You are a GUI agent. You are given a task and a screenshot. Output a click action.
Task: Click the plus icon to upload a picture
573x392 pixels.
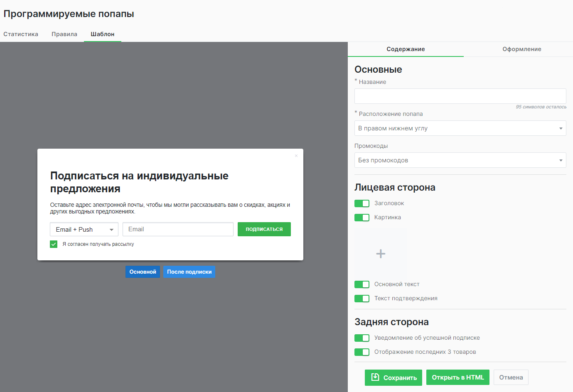pyautogui.click(x=380, y=253)
